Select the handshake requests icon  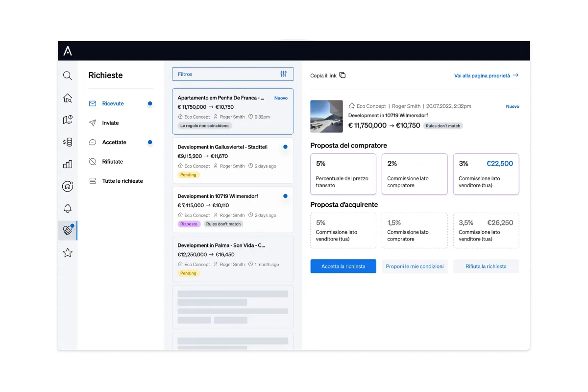pos(68,230)
